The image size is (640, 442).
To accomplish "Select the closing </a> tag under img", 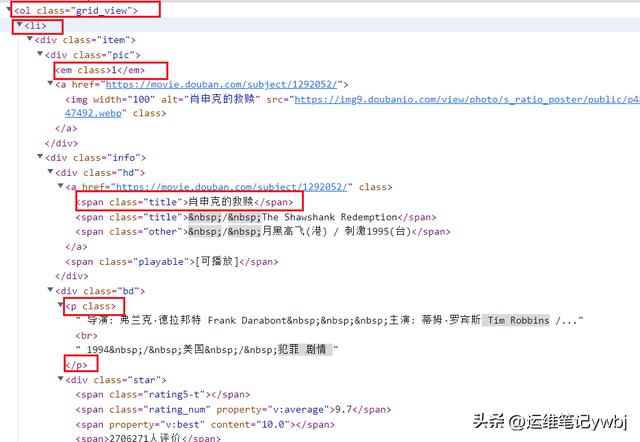I will click(x=66, y=128).
